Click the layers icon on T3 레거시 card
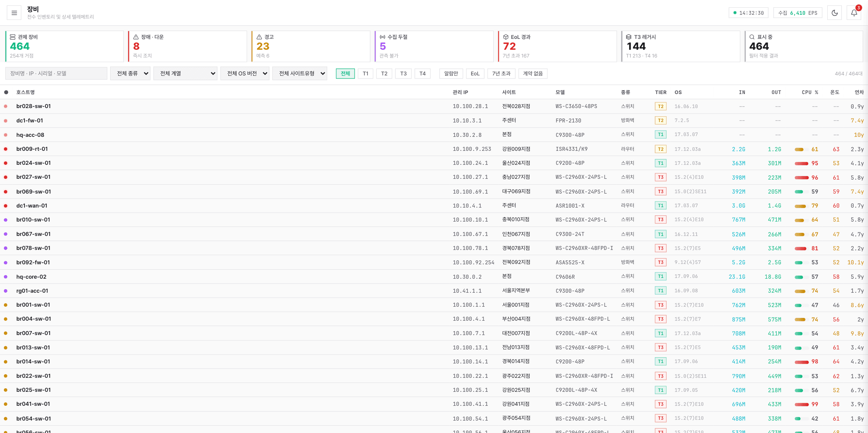This screenshot has height=433, width=868. [x=629, y=37]
